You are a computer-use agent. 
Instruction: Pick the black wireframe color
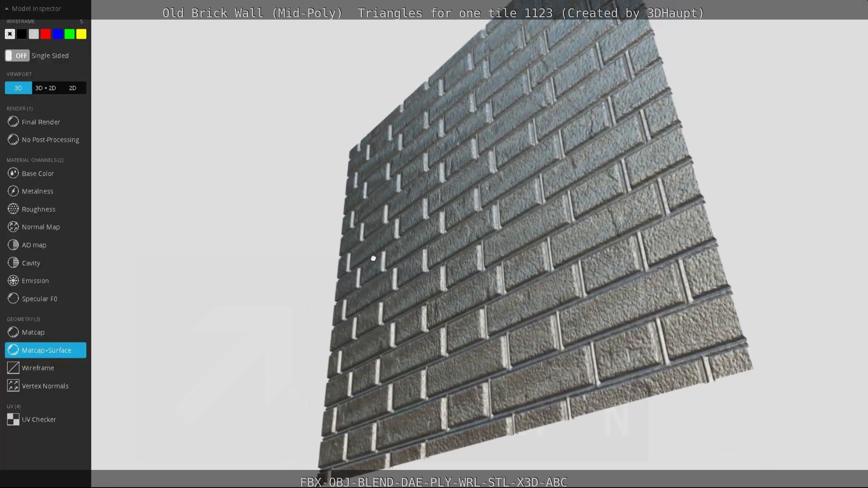click(x=22, y=34)
